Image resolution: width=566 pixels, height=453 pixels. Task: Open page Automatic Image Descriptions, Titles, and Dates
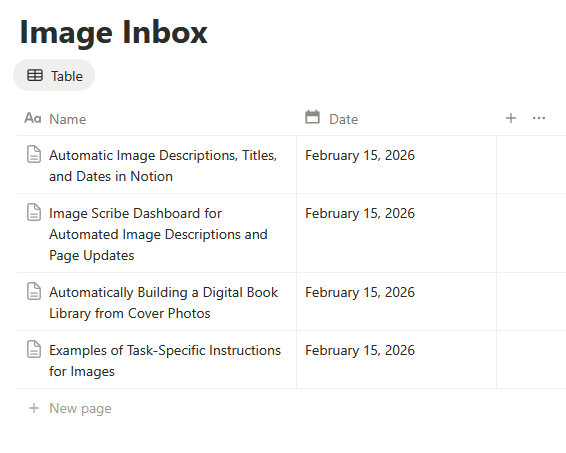click(163, 166)
